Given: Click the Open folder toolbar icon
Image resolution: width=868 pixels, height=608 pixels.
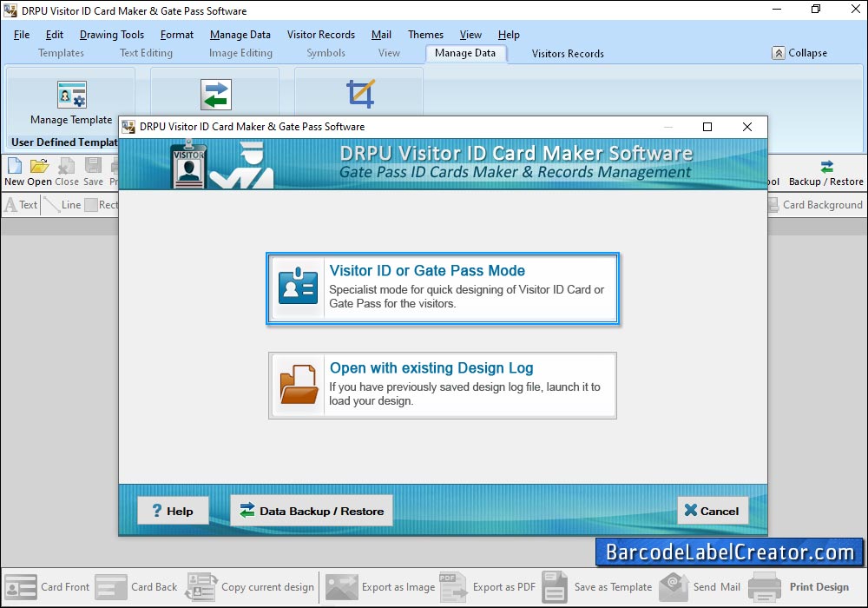Looking at the screenshot, I should point(39,172).
